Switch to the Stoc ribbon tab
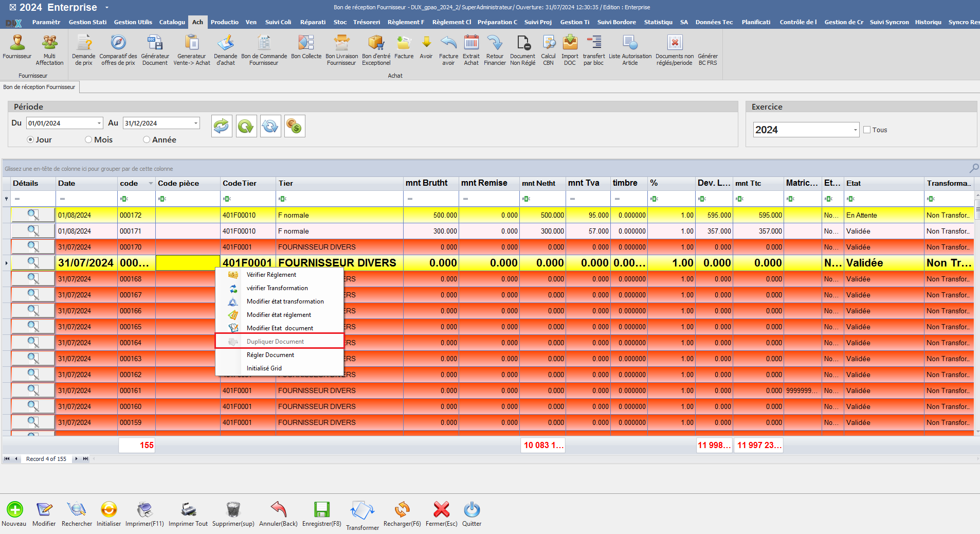The height and width of the screenshot is (534, 980). click(340, 22)
